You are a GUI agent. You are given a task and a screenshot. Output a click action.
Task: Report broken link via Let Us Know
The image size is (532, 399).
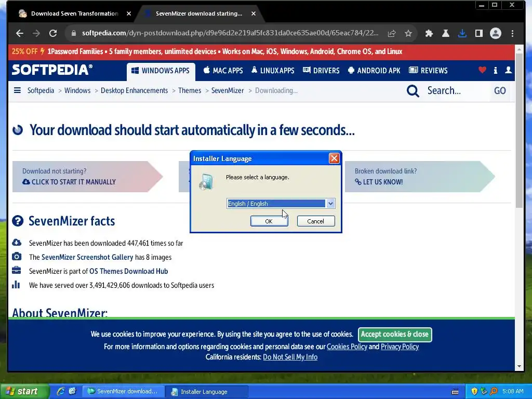[x=379, y=182]
